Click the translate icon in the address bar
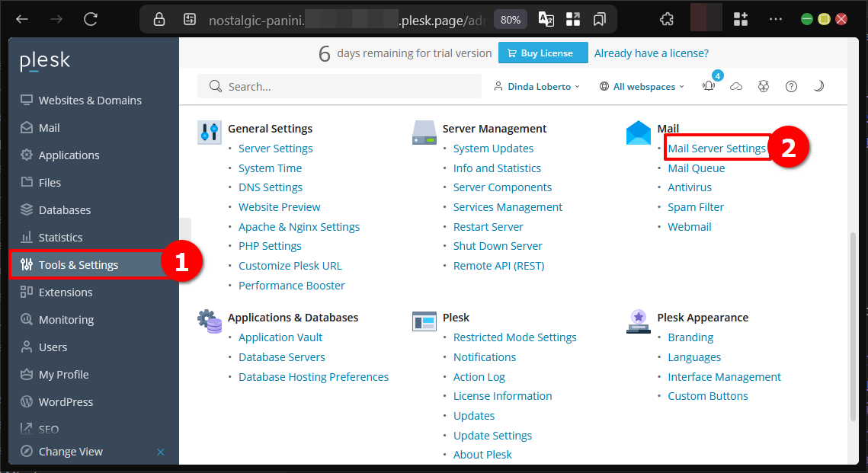The image size is (868, 473). [546, 19]
